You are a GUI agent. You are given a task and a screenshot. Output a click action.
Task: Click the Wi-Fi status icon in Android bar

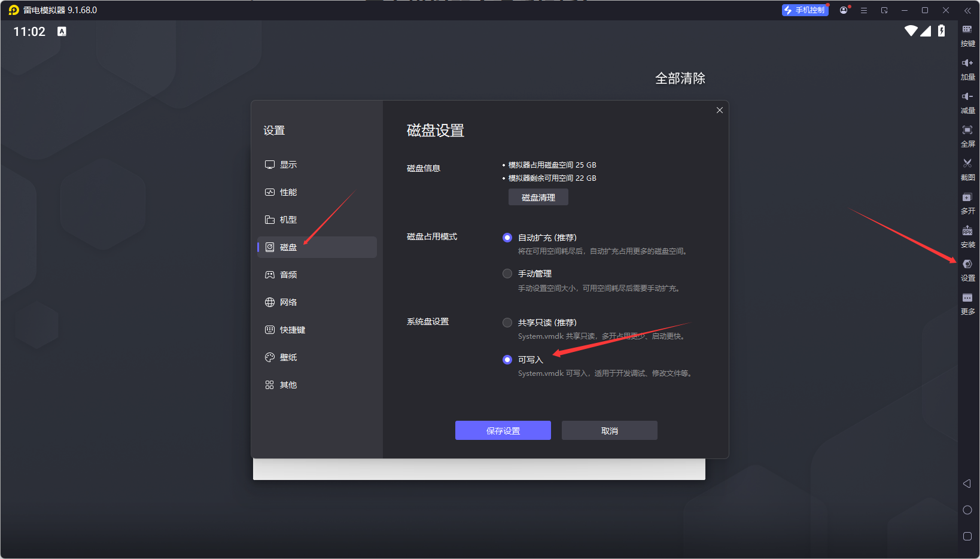pyautogui.click(x=911, y=31)
